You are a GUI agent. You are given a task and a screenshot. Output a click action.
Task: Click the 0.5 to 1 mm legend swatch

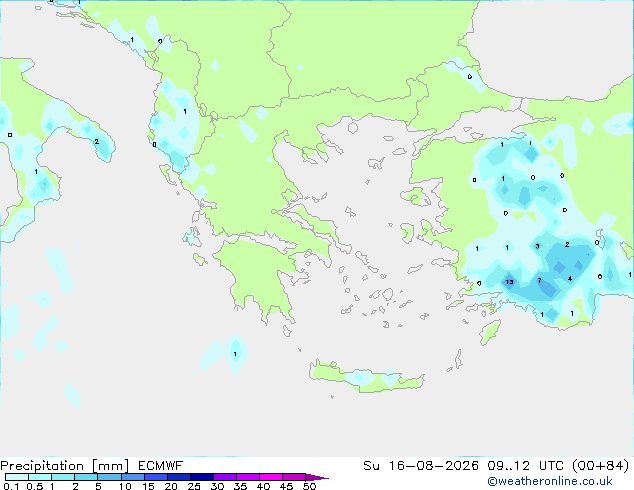[40, 477]
